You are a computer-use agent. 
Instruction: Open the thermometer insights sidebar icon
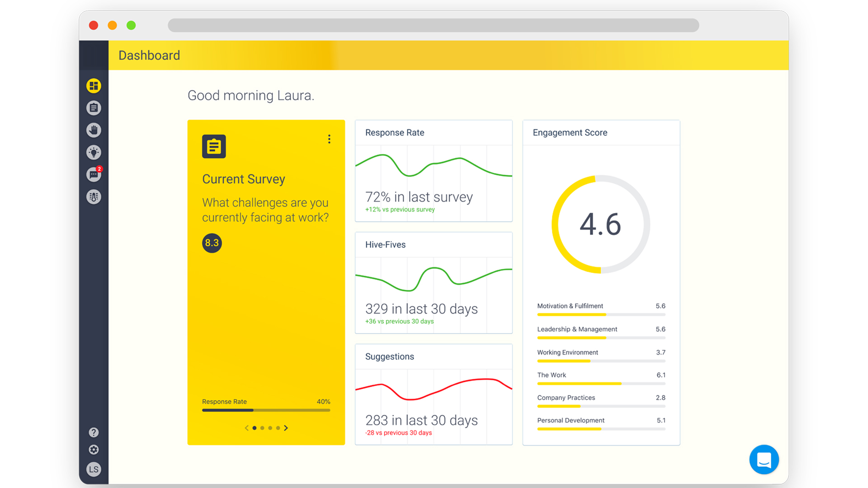tap(94, 197)
